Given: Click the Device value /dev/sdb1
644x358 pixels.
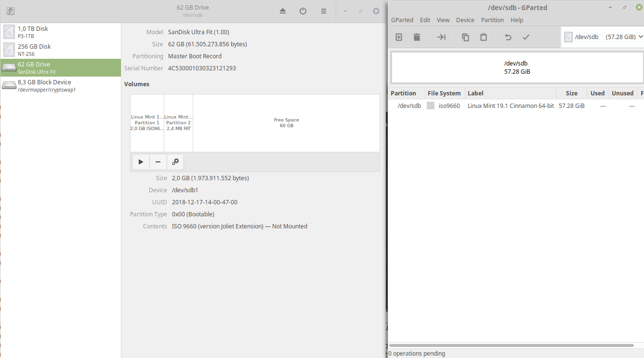Looking at the screenshot, I should pos(185,190).
